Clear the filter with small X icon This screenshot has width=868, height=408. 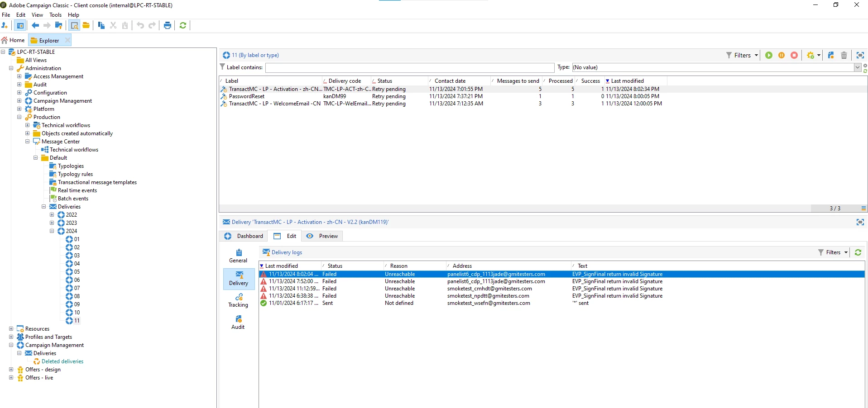(x=865, y=66)
